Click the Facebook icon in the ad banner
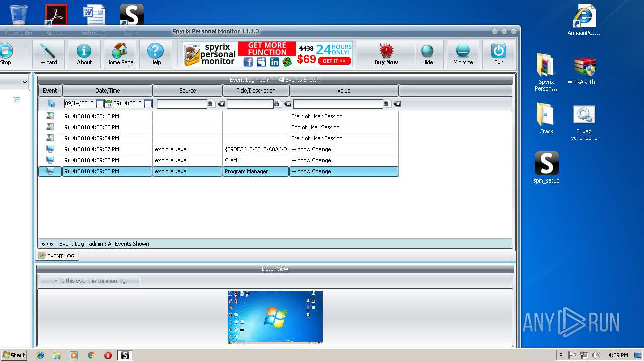This screenshot has height=362, width=644. pyautogui.click(x=248, y=62)
